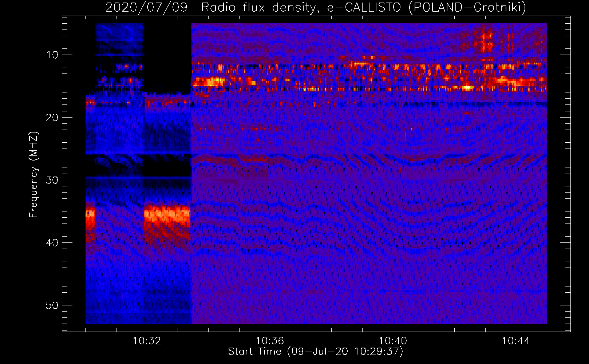Click the 10:40 time tick label
The width and height of the screenshot is (589, 364).
tap(393, 341)
